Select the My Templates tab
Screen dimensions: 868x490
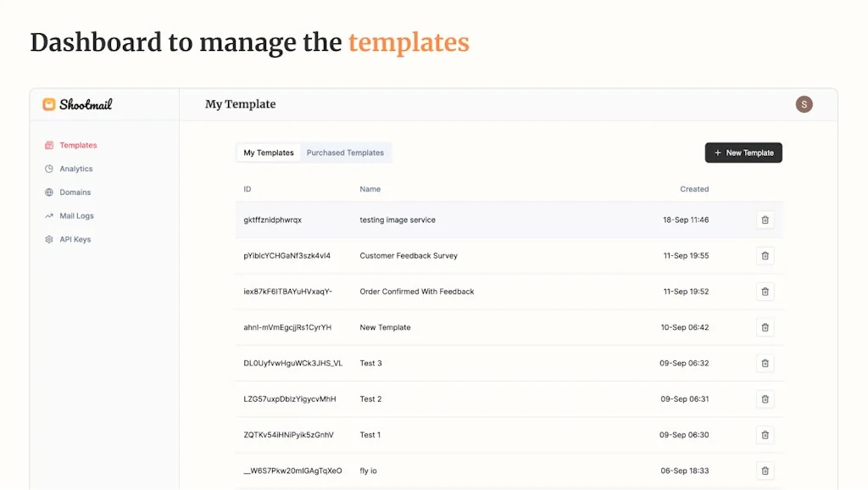tap(269, 153)
